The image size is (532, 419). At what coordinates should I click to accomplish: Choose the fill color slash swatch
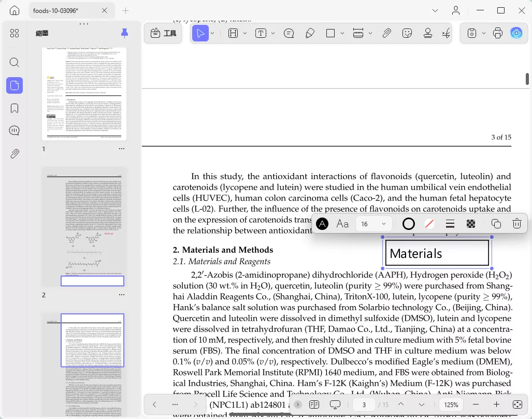429,224
